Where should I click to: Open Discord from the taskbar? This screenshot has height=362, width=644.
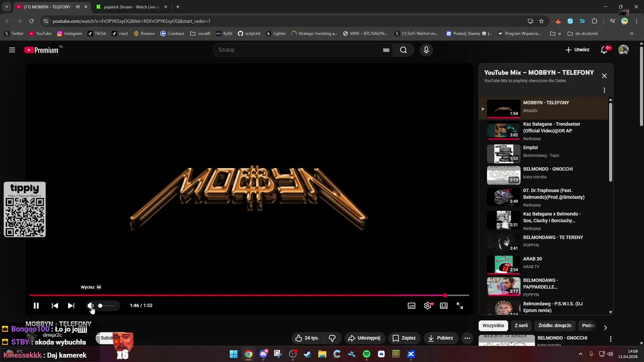click(263, 354)
